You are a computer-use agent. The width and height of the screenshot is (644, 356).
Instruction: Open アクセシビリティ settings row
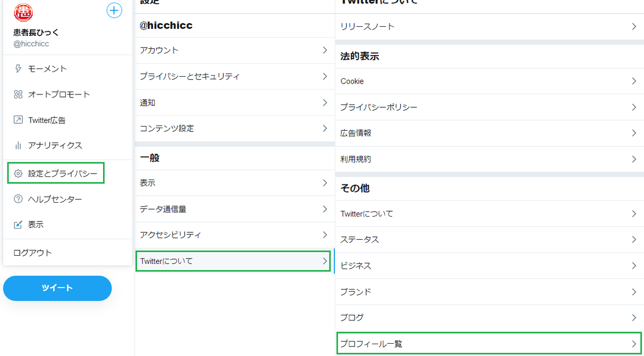pos(235,235)
